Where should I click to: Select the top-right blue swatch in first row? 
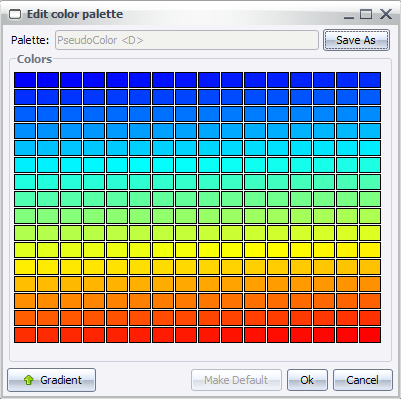(x=370, y=80)
